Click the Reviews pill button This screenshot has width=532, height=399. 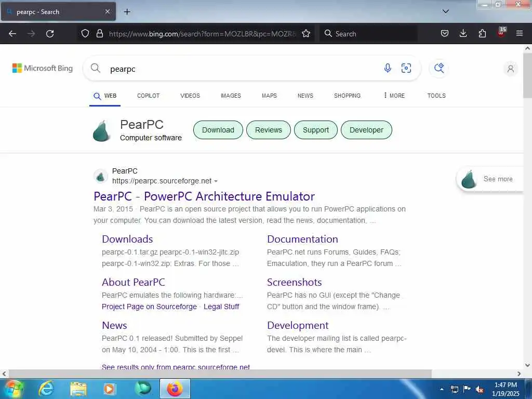(x=269, y=130)
